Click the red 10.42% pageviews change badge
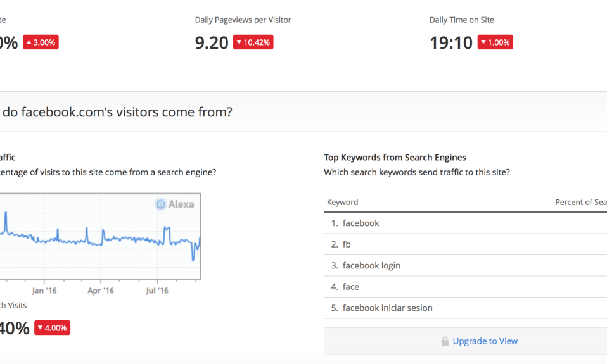Image resolution: width=607 pixels, height=364 pixels. tap(253, 42)
